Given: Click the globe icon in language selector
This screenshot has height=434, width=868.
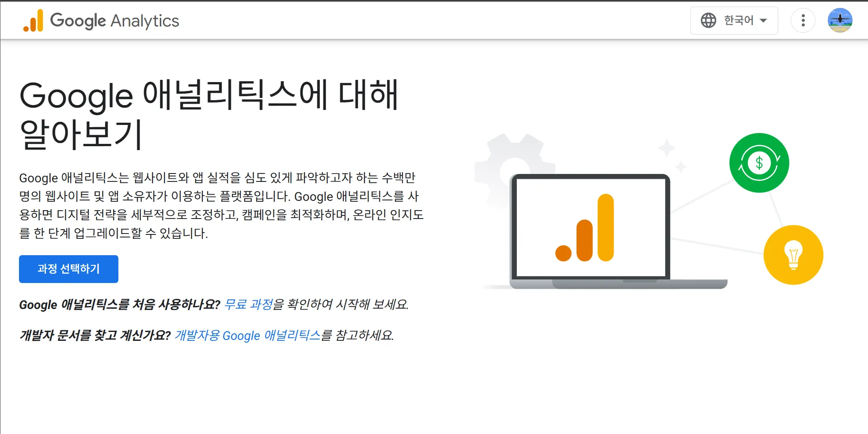Looking at the screenshot, I should tap(709, 20).
